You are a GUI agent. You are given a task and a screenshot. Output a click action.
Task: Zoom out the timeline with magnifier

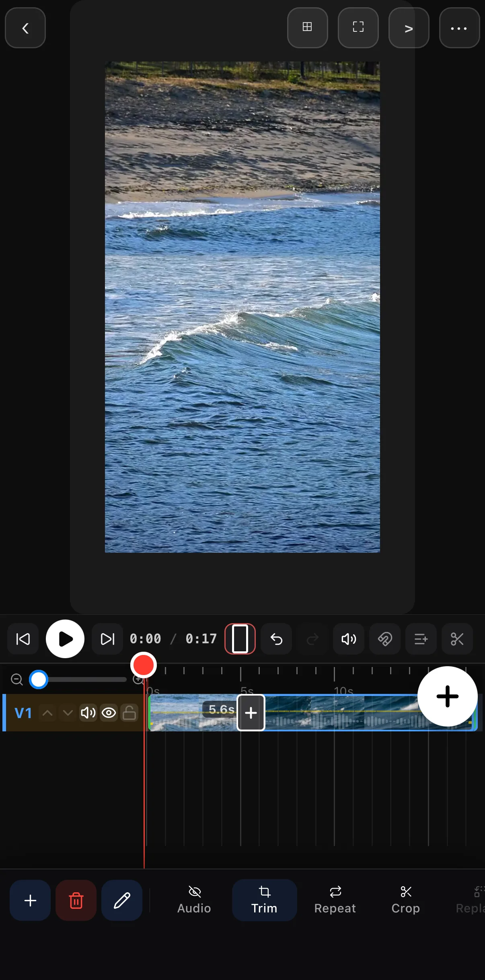coord(17,679)
